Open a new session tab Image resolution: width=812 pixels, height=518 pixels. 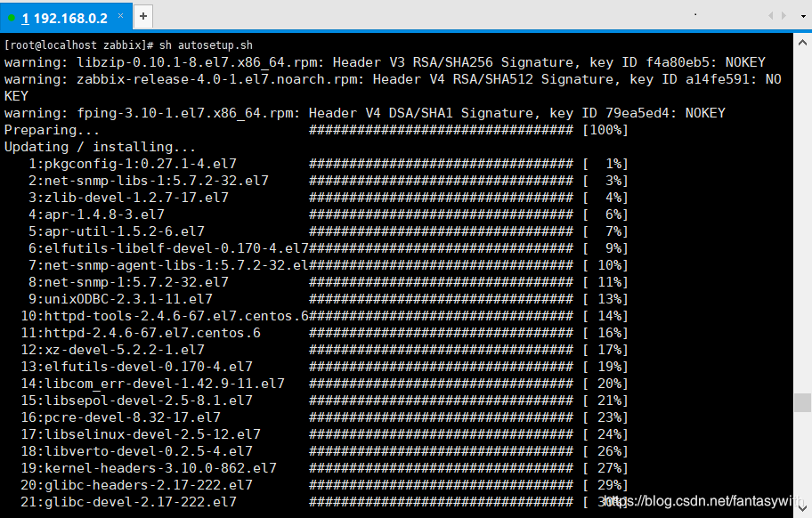(143, 17)
